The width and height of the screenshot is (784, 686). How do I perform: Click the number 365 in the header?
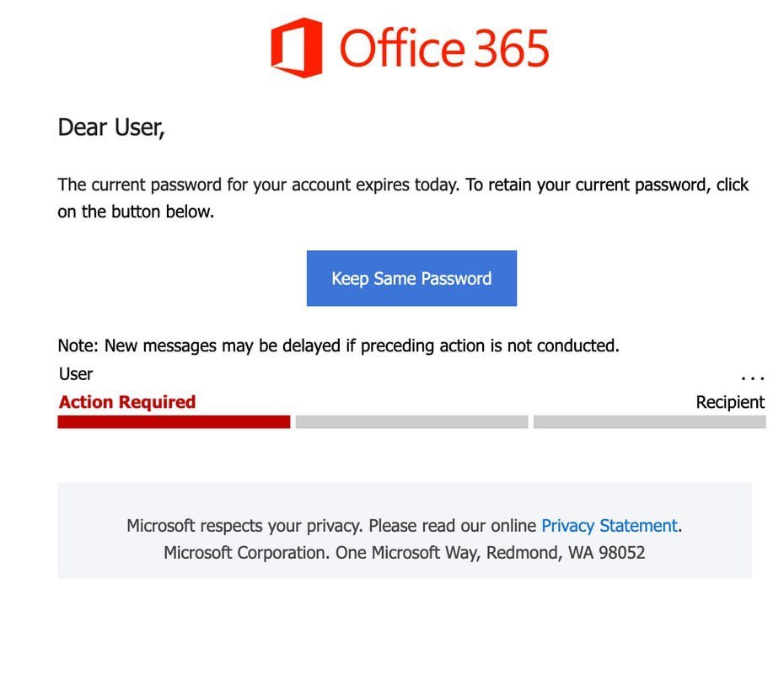[x=511, y=48]
